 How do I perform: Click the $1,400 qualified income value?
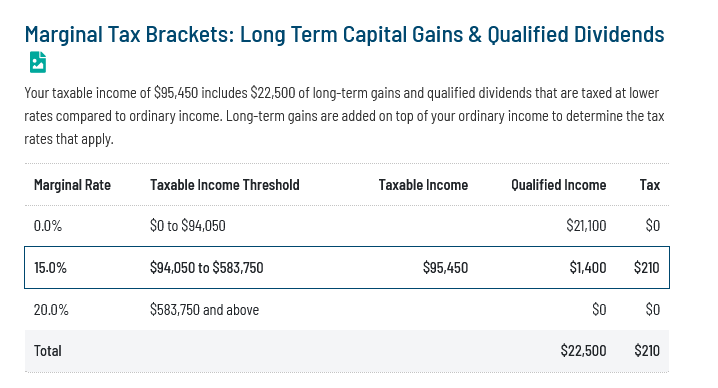[588, 268]
